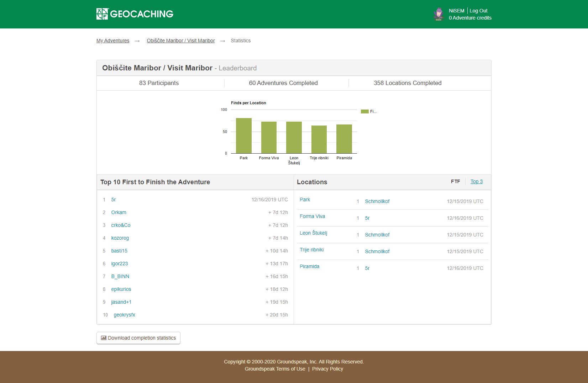Click the chart icon on Download button
Viewport: 588px width, 383px height.
click(x=104, y=338)
